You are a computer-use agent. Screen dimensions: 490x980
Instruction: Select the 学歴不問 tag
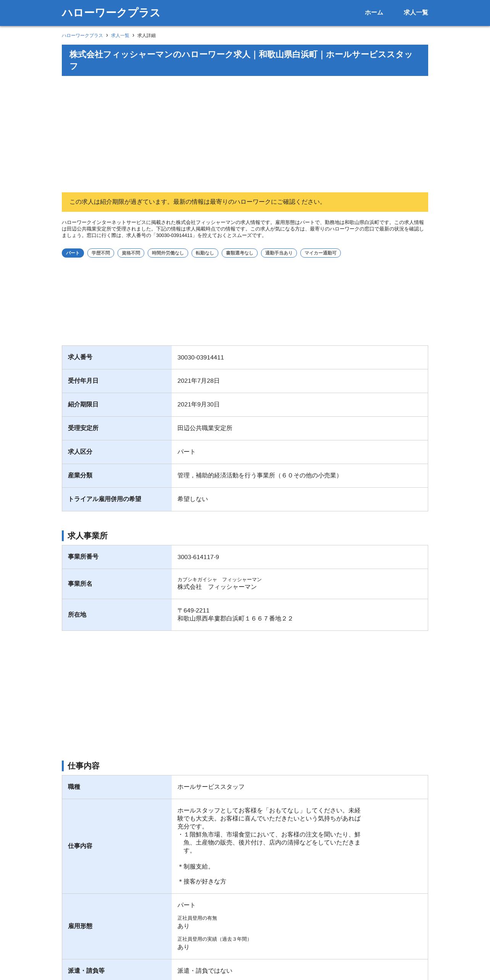point(101,253)
